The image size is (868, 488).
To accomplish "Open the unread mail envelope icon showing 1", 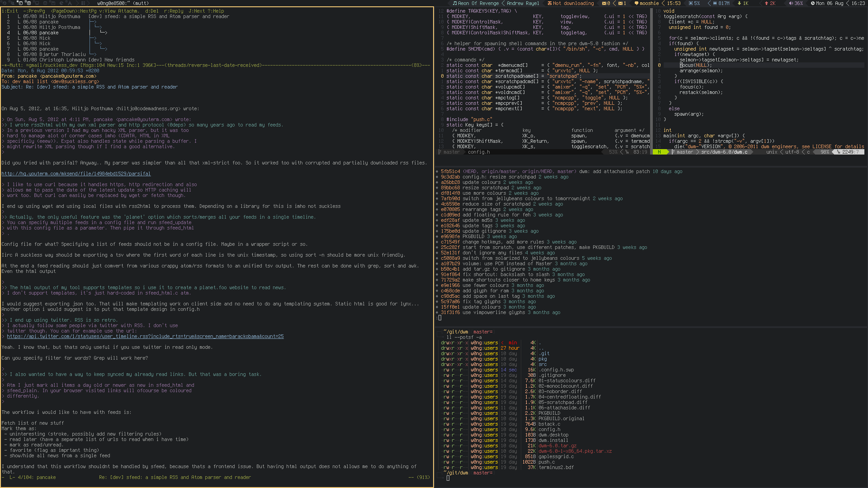I will (x=621, y=3).
